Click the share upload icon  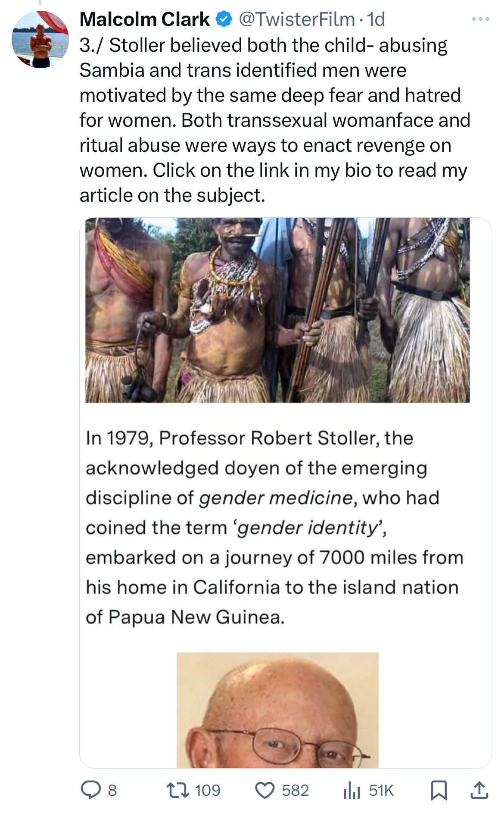point(479,790)
